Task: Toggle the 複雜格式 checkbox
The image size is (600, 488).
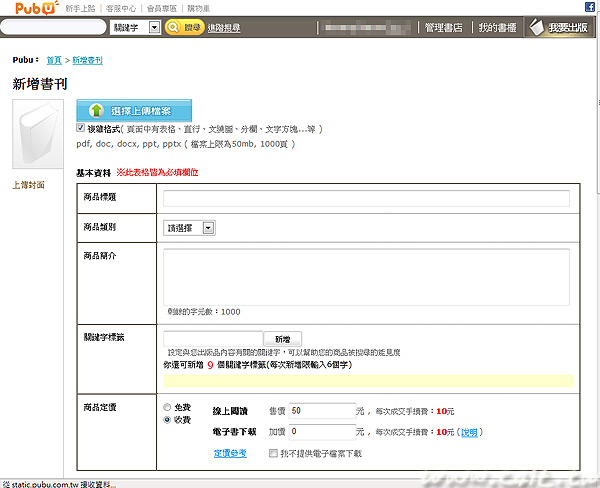Action: [x=80, y=128]
